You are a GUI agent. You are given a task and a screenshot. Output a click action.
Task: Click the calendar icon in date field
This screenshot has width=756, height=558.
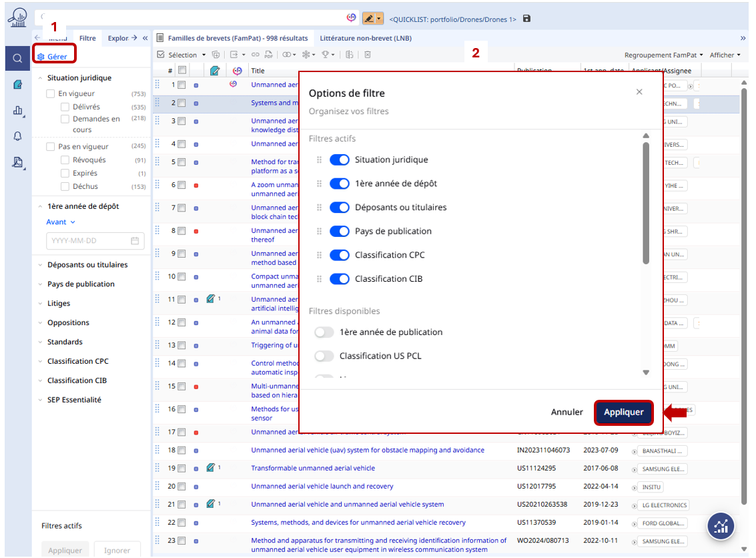[135, 241]
